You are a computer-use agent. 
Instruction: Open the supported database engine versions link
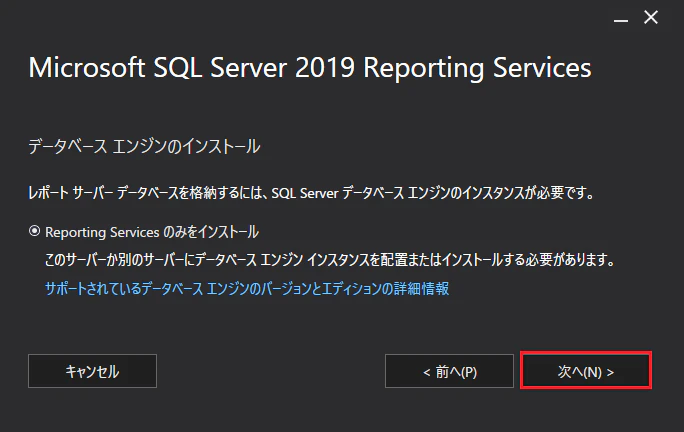(x=247, y=288)
